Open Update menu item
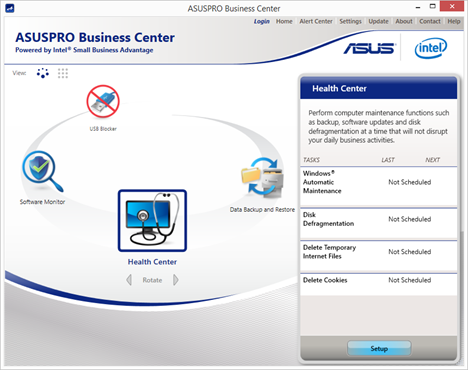This screenshot has width=468, height=370. click(378, 21)
